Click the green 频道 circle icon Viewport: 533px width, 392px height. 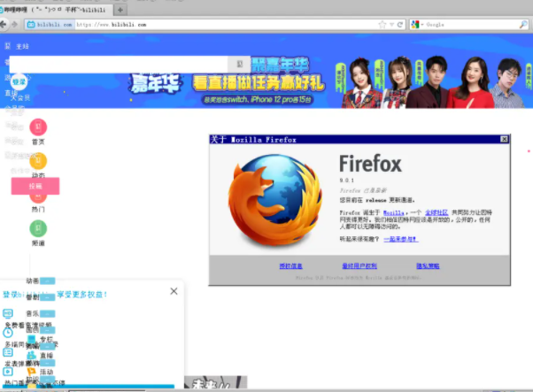pos(38,228)
